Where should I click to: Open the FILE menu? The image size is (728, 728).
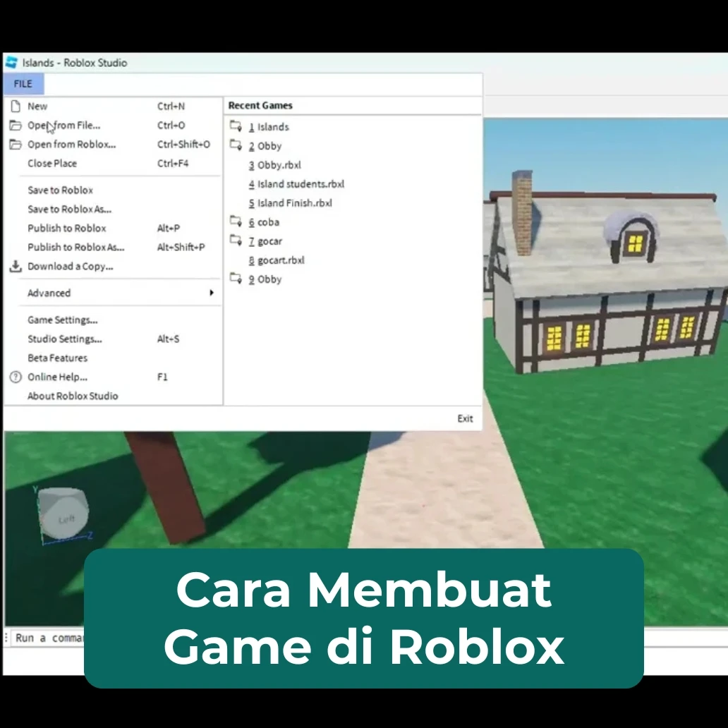(x=23, y=83)
